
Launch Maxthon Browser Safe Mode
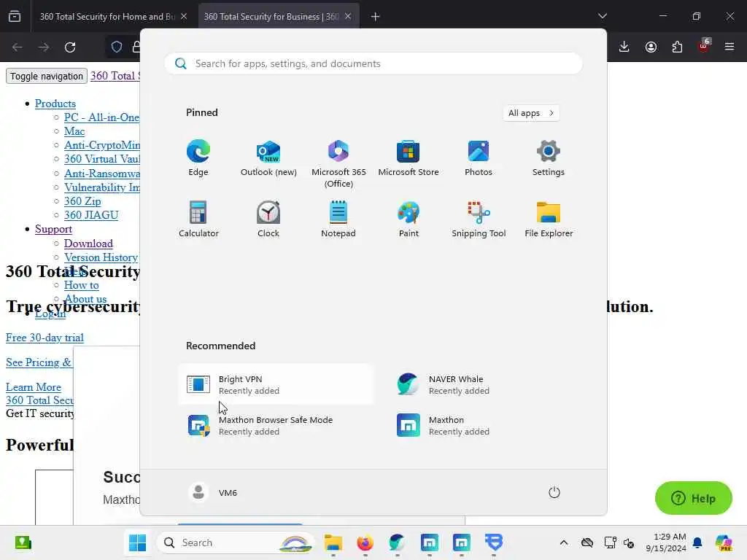276,425
